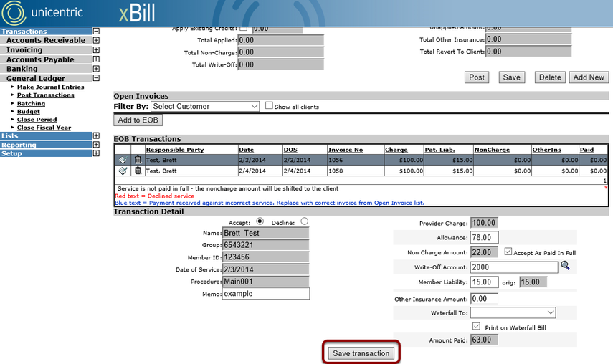Open the Budget link

tap(28, 111)
